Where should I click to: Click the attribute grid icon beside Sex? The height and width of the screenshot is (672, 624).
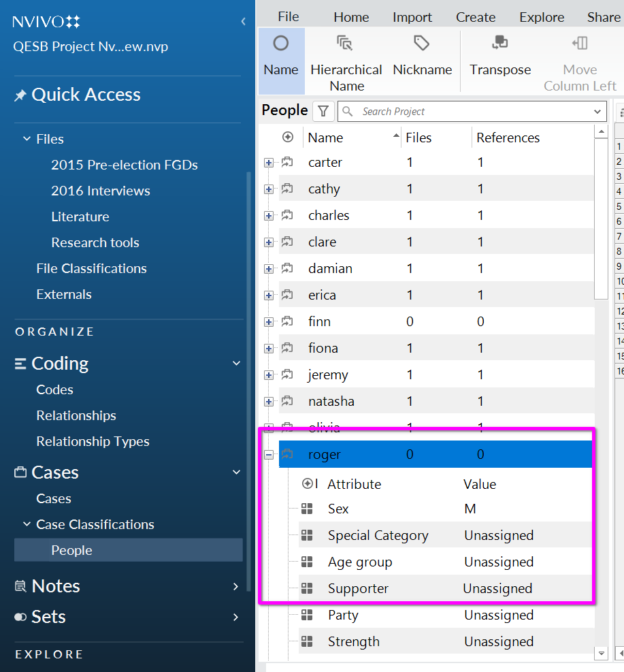307,509
